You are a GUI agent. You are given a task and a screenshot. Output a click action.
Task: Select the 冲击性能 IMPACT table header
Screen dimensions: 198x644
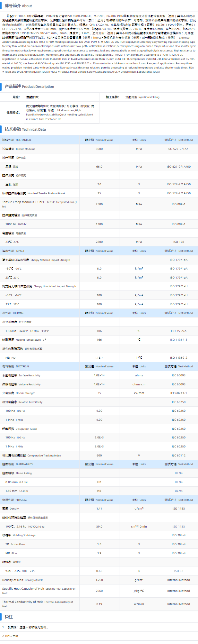pos(13,251)
